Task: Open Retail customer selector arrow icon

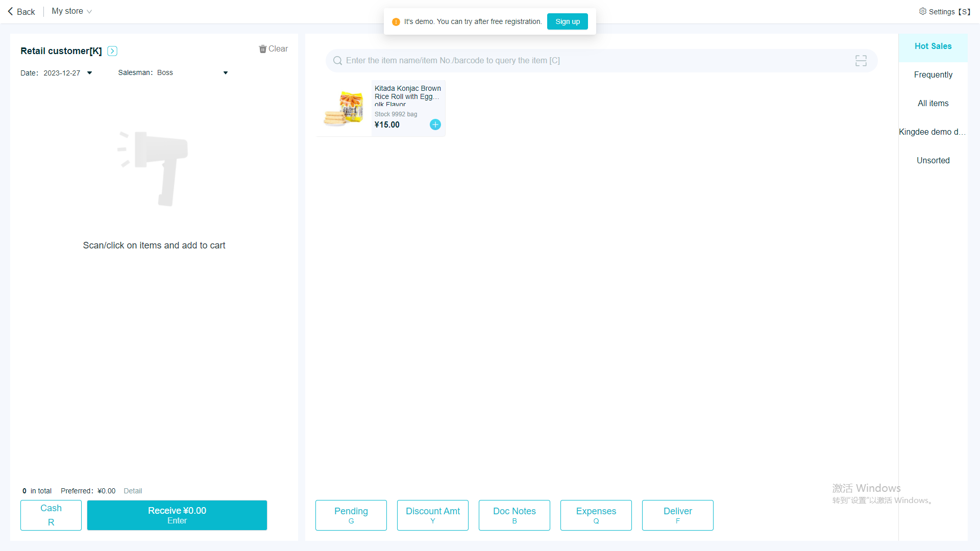Action: (x=112, y=51)
